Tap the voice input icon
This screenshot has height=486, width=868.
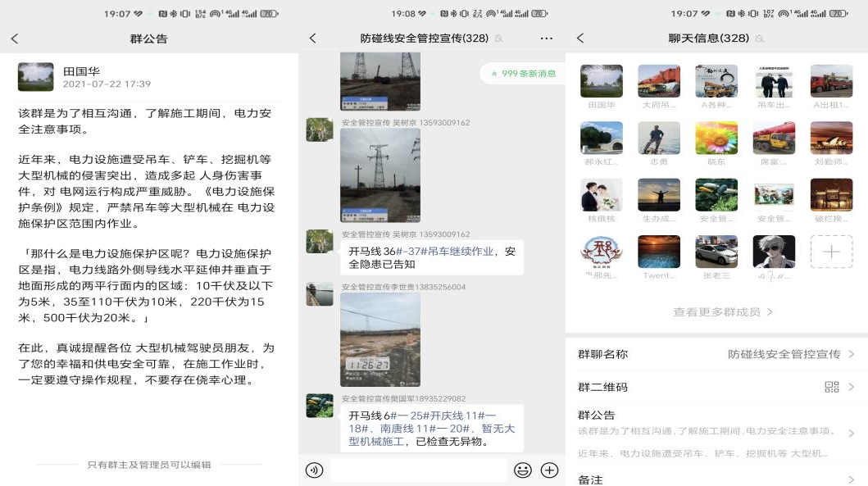coord(314,470)
